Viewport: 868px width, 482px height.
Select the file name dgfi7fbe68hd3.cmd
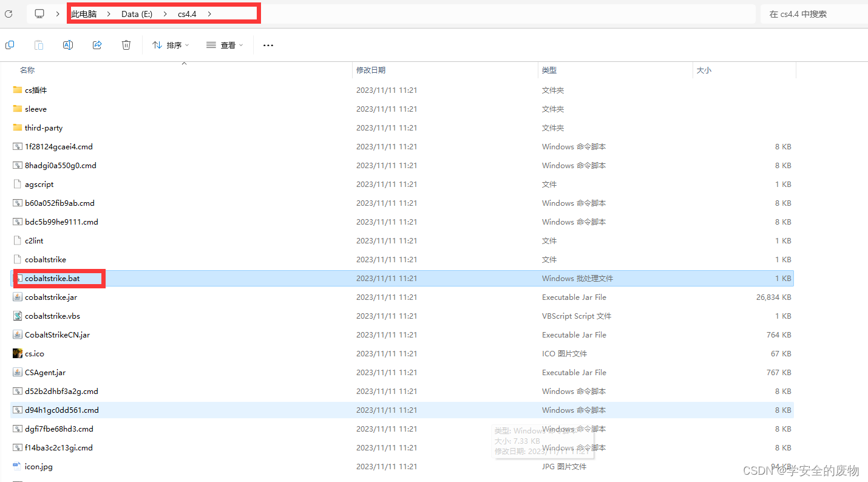[x=59, y=429]
